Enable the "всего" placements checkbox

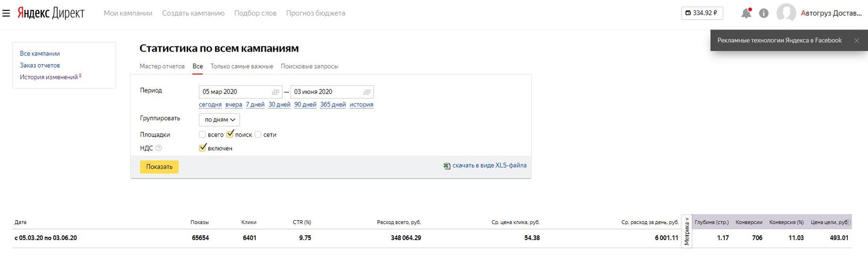(x=203, y=134)
